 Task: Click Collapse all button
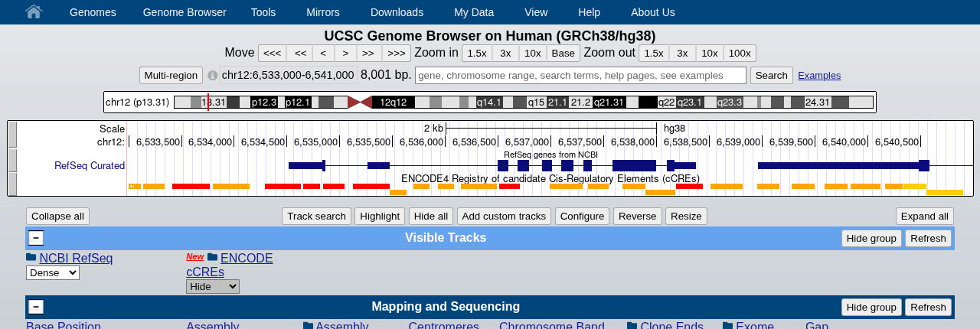point(57,216)
